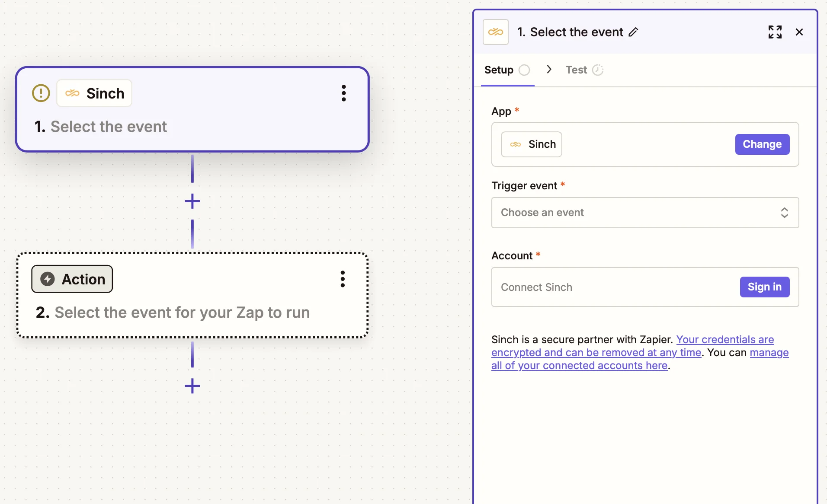Select the '2. Select the event for your Zap' card
The width and height of the screenshot is (827, 504).
coord(192,295)
